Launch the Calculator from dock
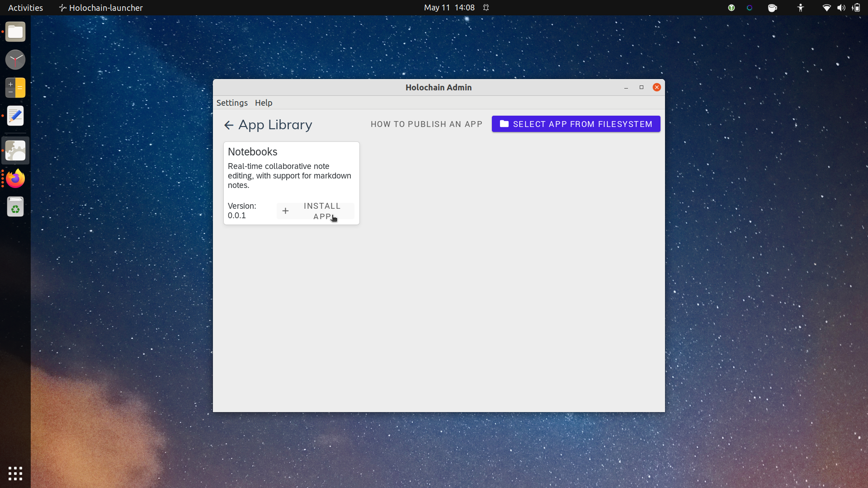868x488 pixels. 15,88
